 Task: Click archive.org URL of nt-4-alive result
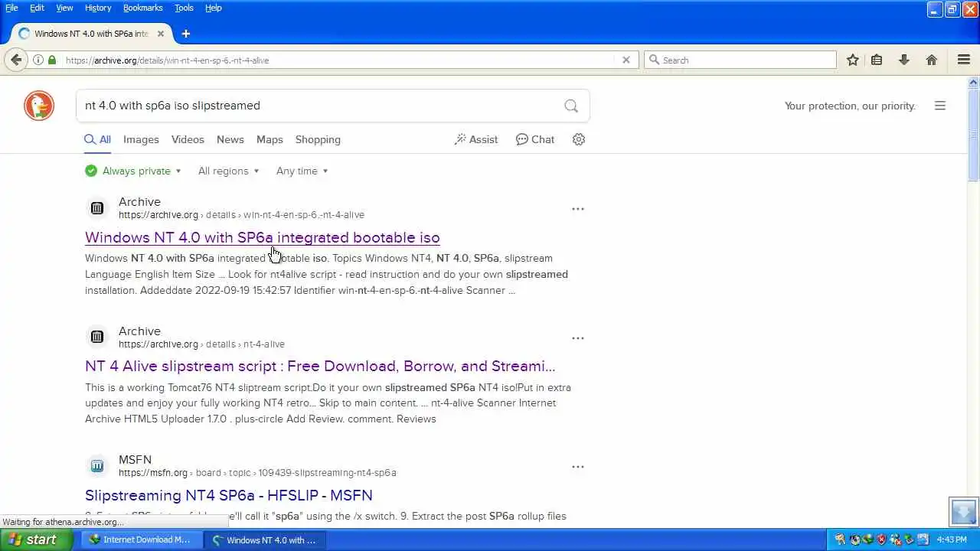point(201,344)
